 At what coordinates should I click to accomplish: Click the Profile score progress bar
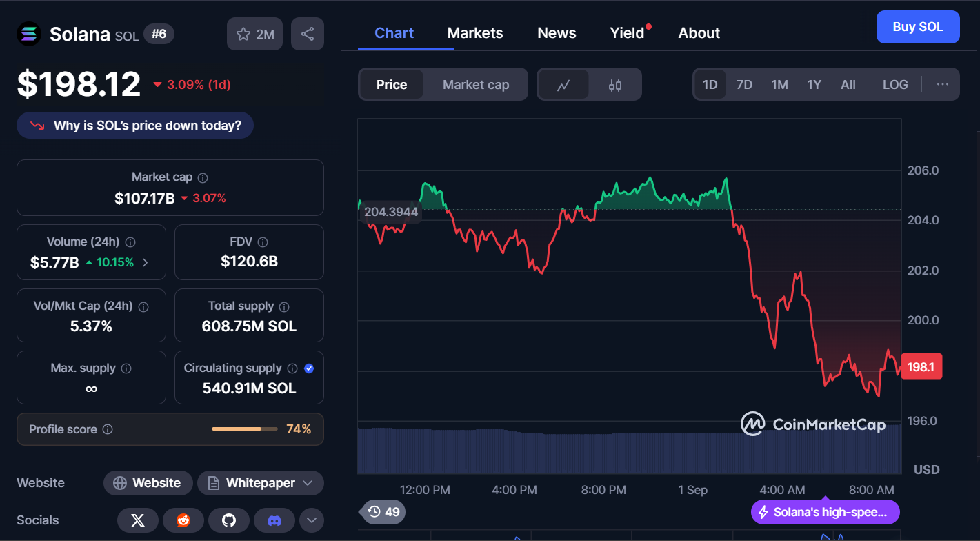(x=246, y=429)
